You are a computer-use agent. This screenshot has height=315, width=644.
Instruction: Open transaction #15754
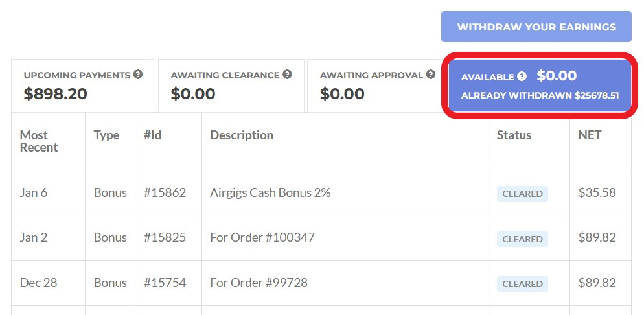[x=165, y=283]
